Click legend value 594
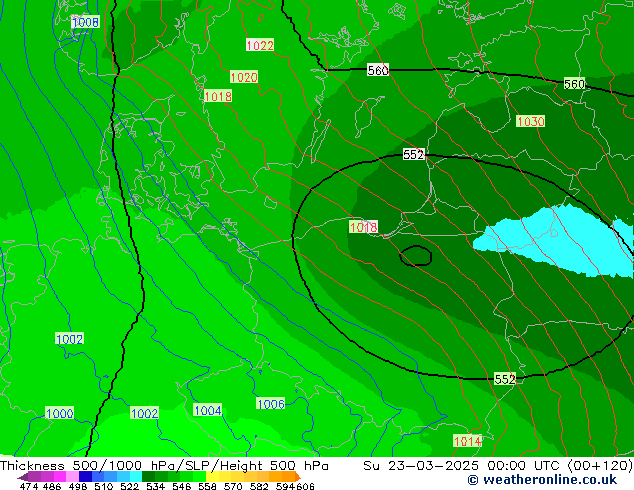Screen dimensions: 634x490 285,486
